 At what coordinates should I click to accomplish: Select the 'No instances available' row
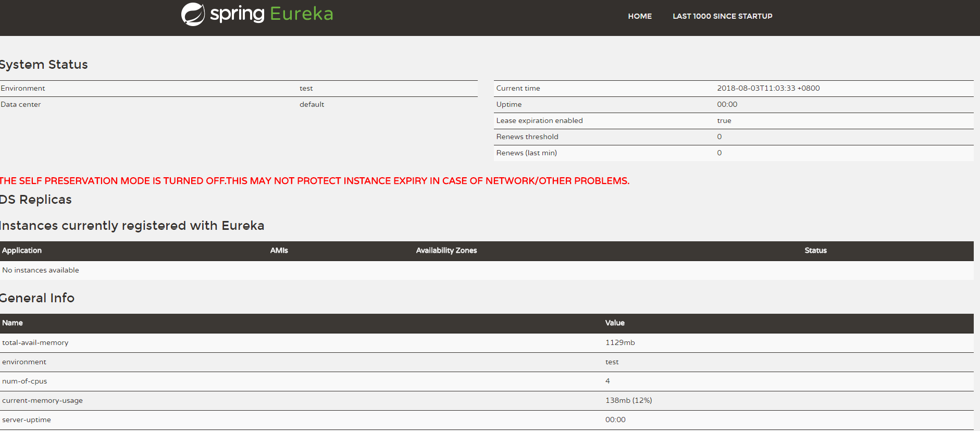tap(487, 270)
